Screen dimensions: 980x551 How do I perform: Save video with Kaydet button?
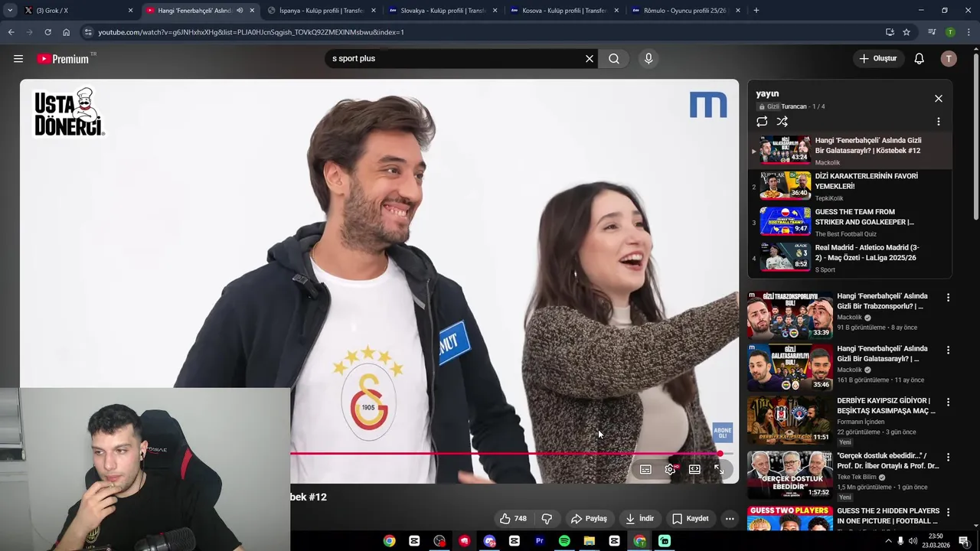[x=690, y=519]
